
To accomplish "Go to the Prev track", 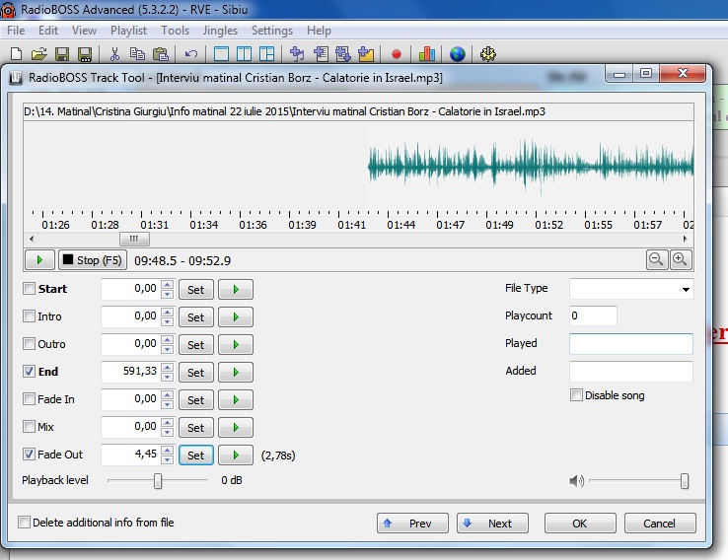I will point(412,524).
